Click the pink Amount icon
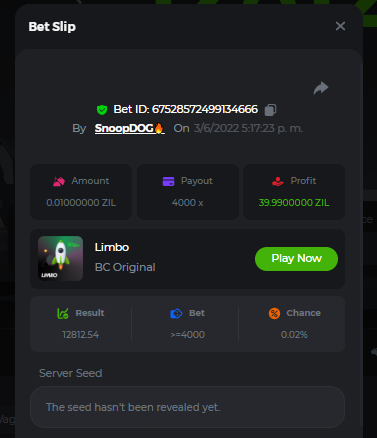This screenshot has width=377, height=438. 59,181
